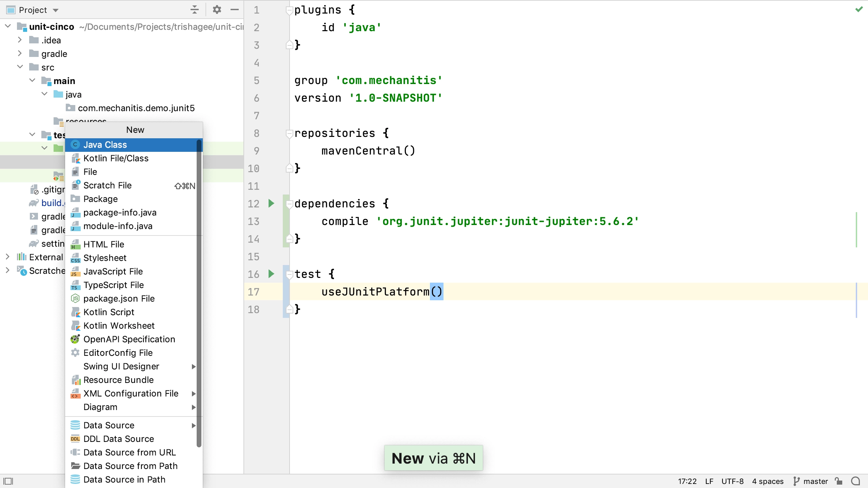Select XML Configuration File submenu
The height and width of the screenshot is (488, 868).
click(131, 393)
